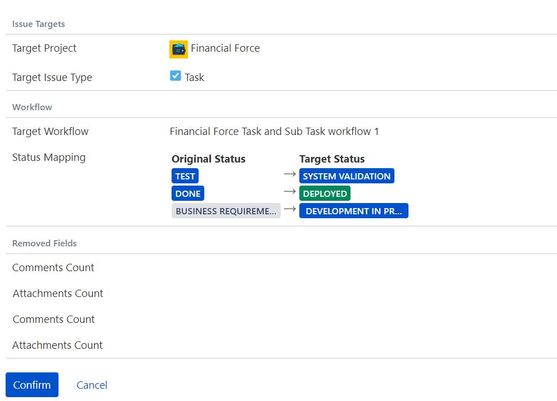
Task: Click the DEVELOPMENT IN PR... target status badge
Action: [x=354, y=211]
